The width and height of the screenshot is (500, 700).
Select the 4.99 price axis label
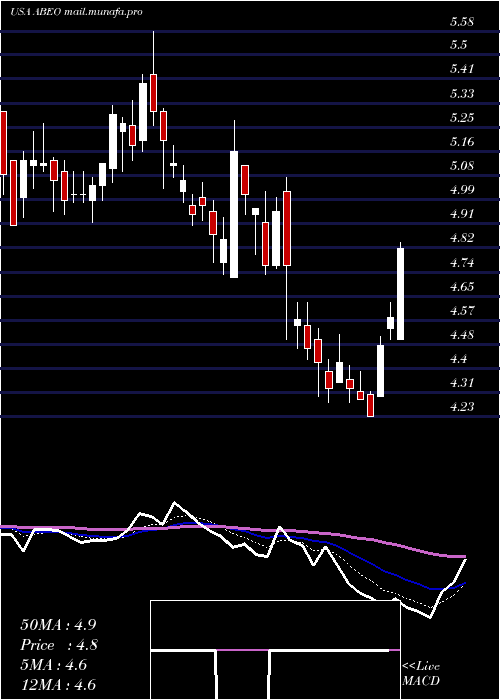(x=462, y=190)
